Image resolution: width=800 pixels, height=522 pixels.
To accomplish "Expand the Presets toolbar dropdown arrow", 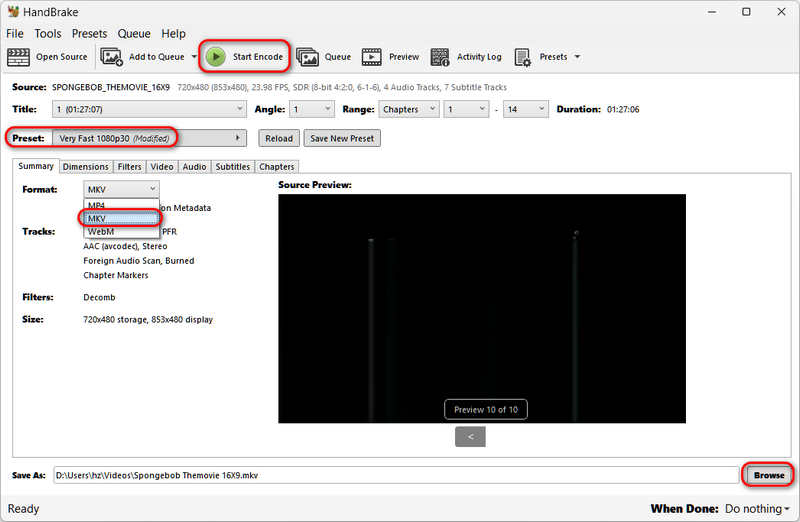I will point(577,57).
